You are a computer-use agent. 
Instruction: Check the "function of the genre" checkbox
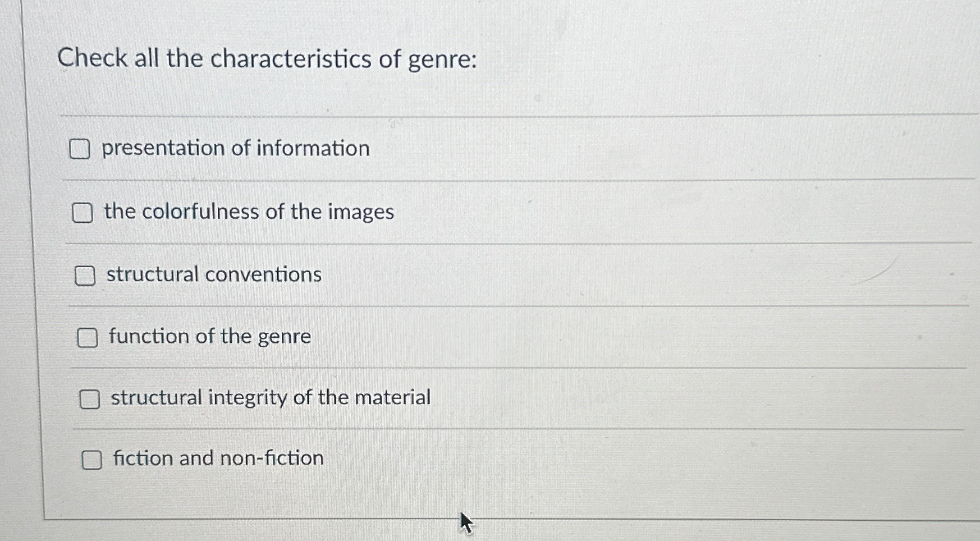pos(88,337)
